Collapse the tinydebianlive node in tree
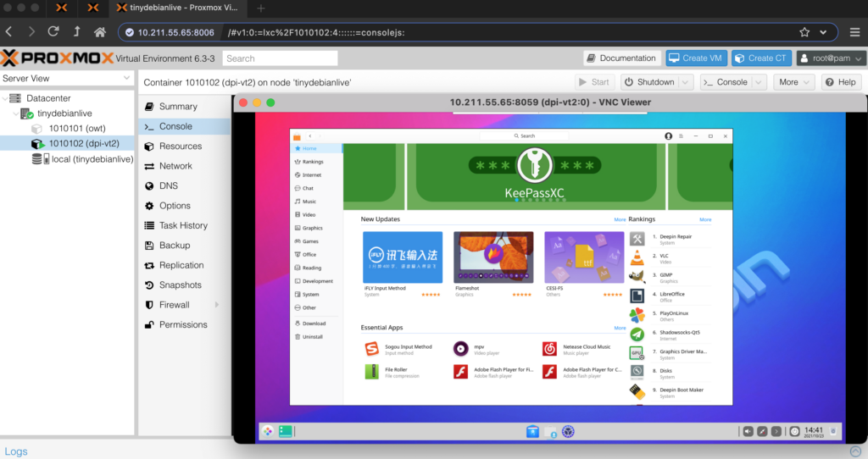 tap(19, 113)
